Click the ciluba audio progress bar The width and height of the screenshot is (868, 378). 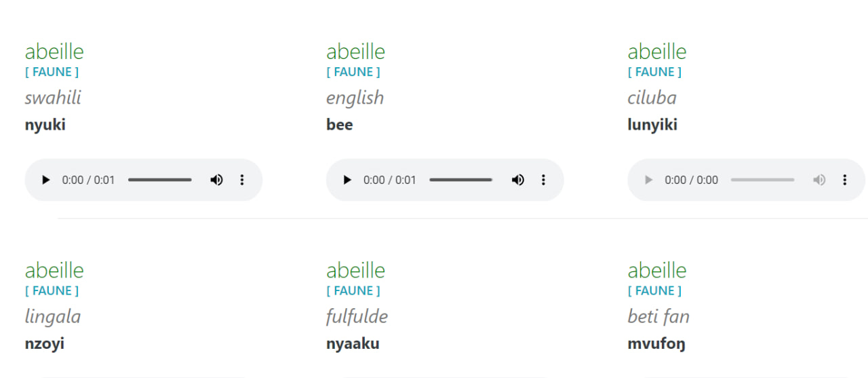click(x=763, y=180)
